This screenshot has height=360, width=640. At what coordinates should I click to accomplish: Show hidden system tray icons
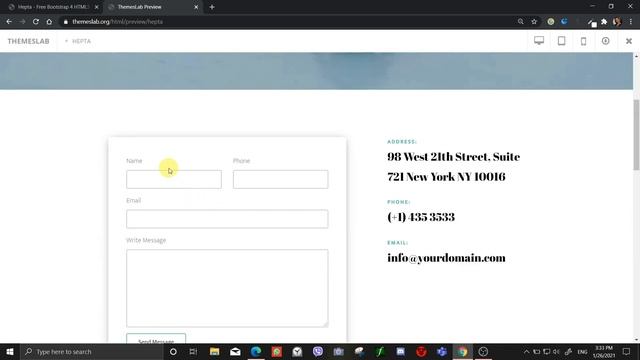pyautogui.click(x=527, y=351)
